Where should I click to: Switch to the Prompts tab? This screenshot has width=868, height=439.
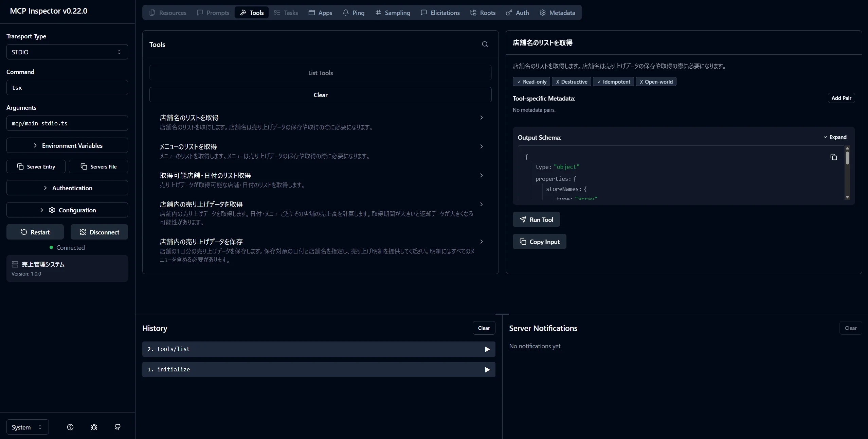[213, 13]
